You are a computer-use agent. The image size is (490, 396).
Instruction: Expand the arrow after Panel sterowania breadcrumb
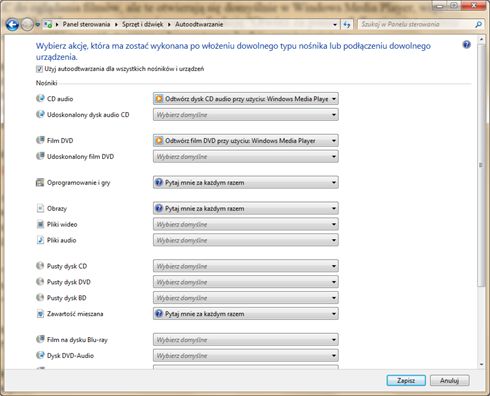[116, 25]
